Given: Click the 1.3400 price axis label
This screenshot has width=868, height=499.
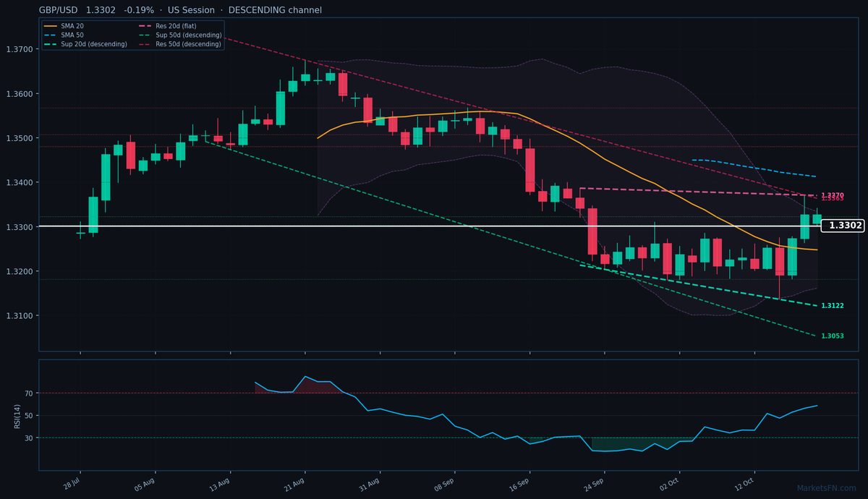Looking at the screenshot, I should coord(19,182).
